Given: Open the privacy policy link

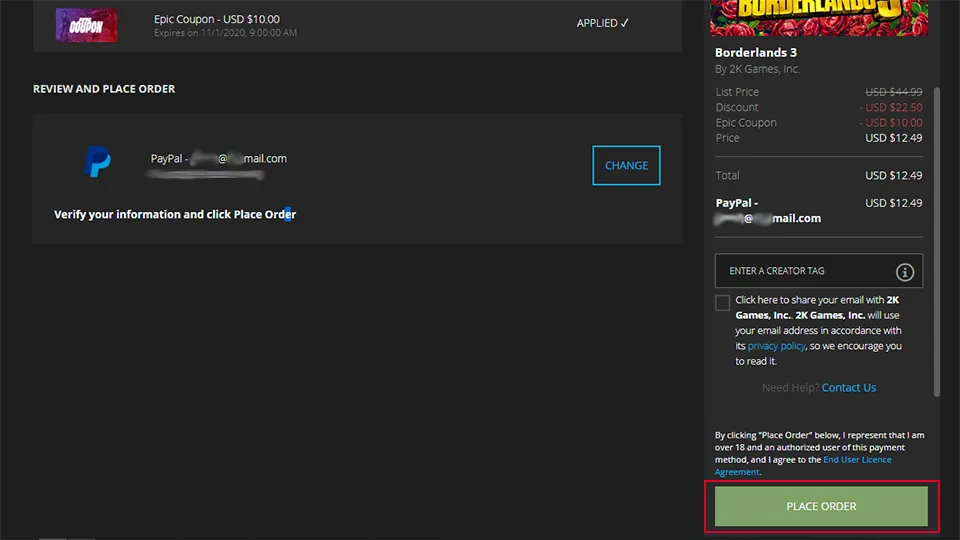Looking at the screenshot, I should 776,346.
